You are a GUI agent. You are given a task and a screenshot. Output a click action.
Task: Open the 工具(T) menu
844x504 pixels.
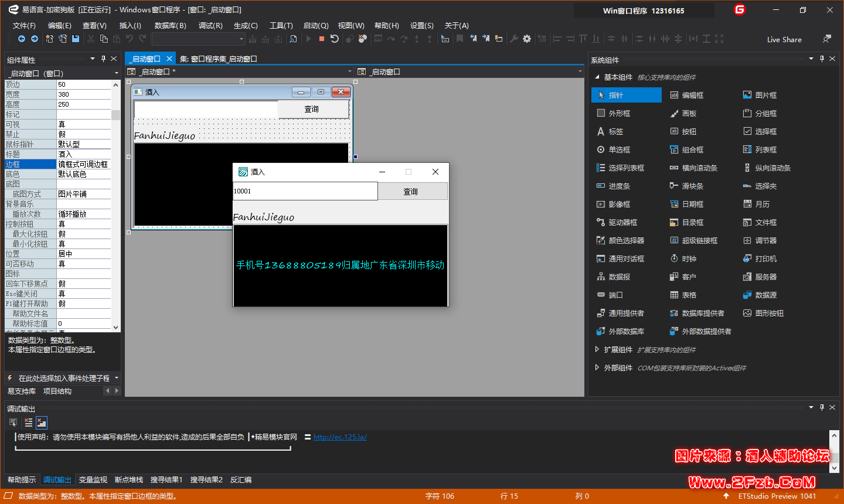click(x=281, y=25)
